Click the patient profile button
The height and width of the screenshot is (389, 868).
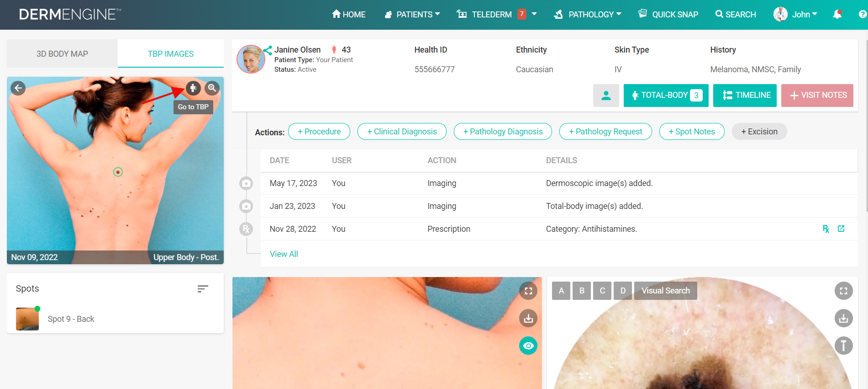[x=606, y=96]
